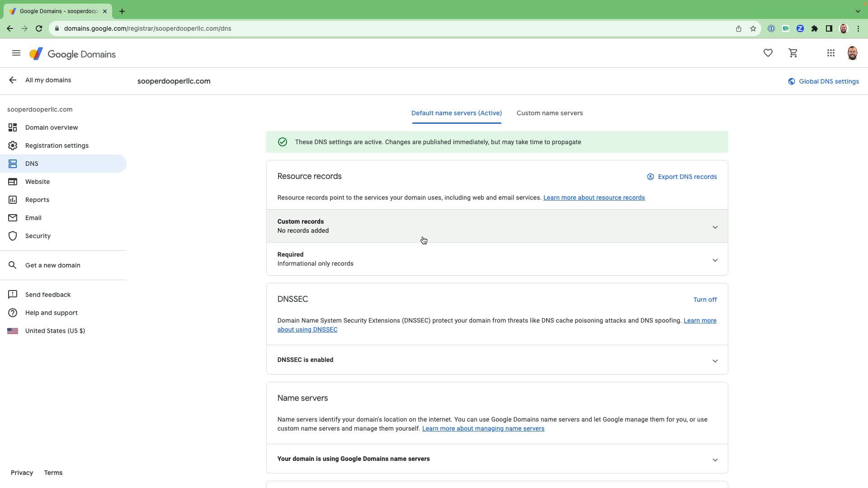868x488 pixels.
Task: Open Learn more about resource records link
Action: coord(594,197)
